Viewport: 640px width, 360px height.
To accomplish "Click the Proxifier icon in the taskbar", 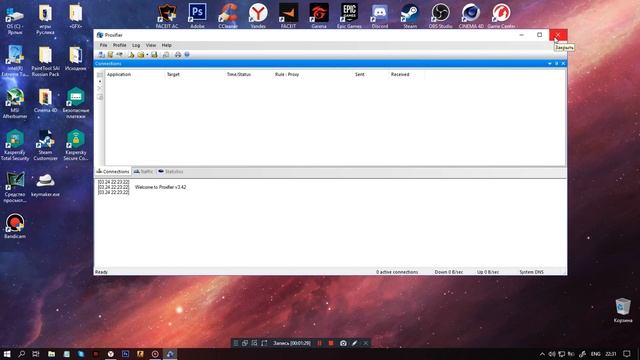I will (x=170, y=354).
